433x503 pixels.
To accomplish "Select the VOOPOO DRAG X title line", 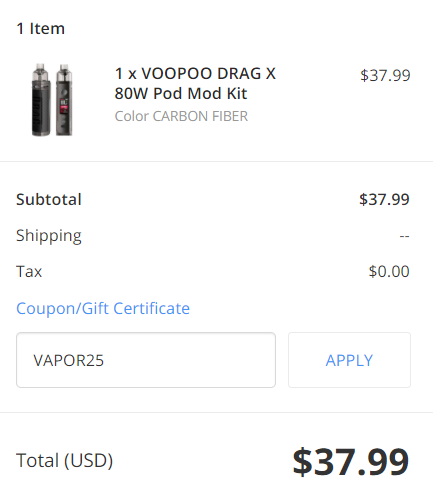I will 195,74.
